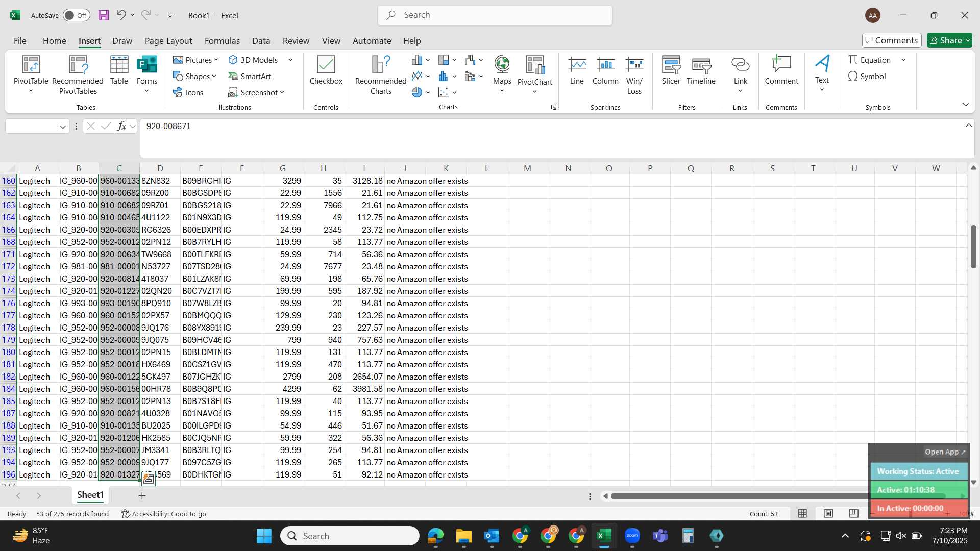The image size is (980, 551).
Task: Toggle AutoSave switch
Action: pyautogui.click(x=77, y=15)
